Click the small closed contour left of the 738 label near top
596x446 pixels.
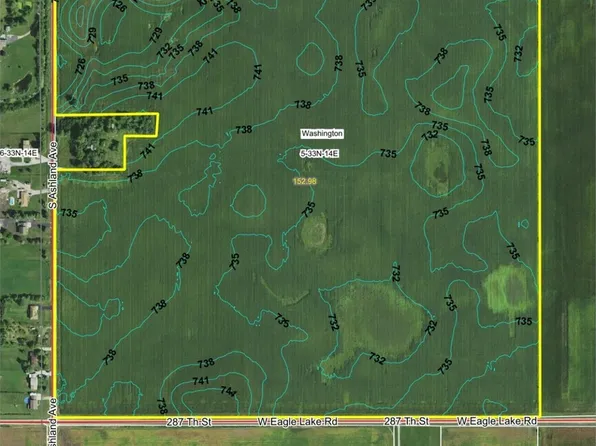click(x=310, y=58)
